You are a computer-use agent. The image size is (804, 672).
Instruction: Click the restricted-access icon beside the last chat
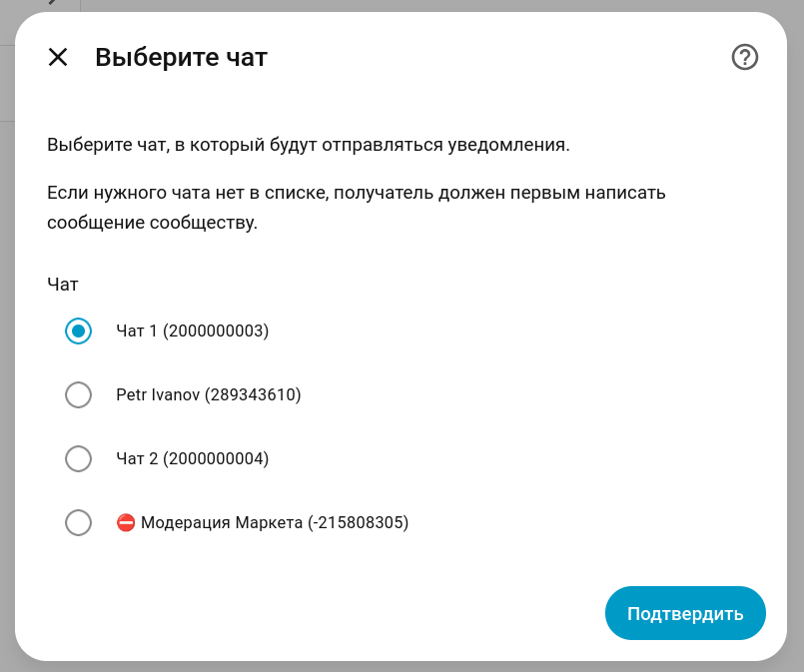tap(127, 521)
